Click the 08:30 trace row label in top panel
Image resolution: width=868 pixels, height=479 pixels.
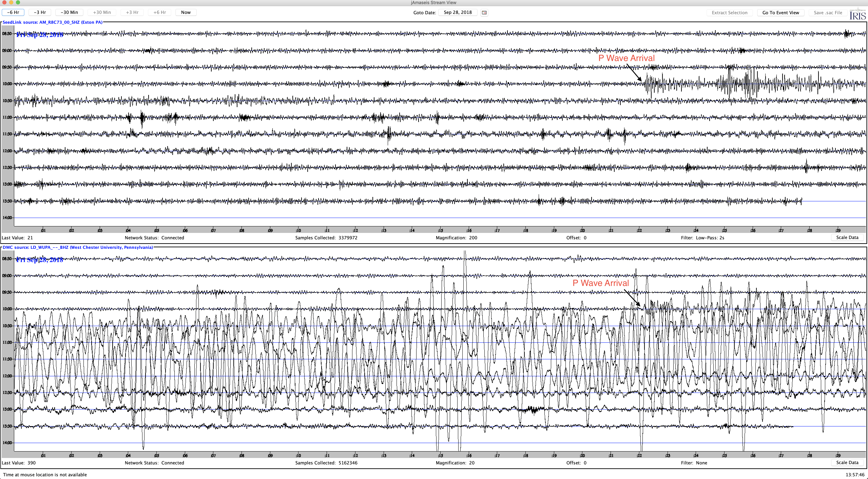(7, 34)
